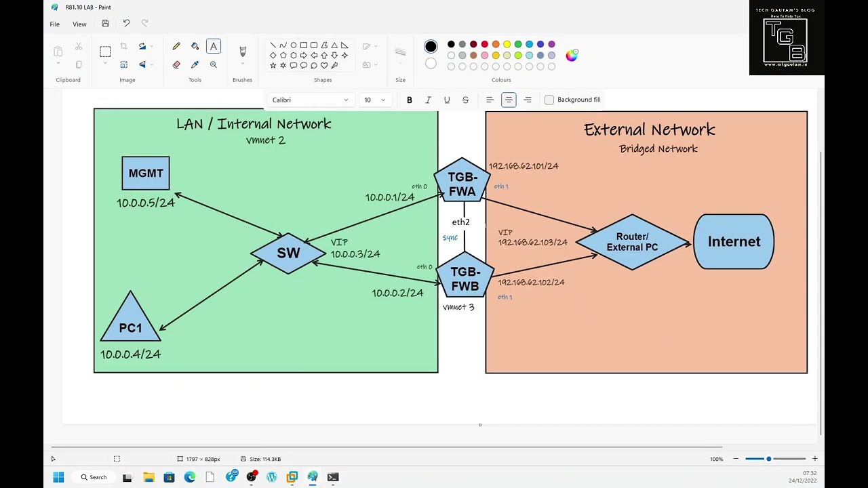
Task: Choose the heart shape
Action: 324,65
